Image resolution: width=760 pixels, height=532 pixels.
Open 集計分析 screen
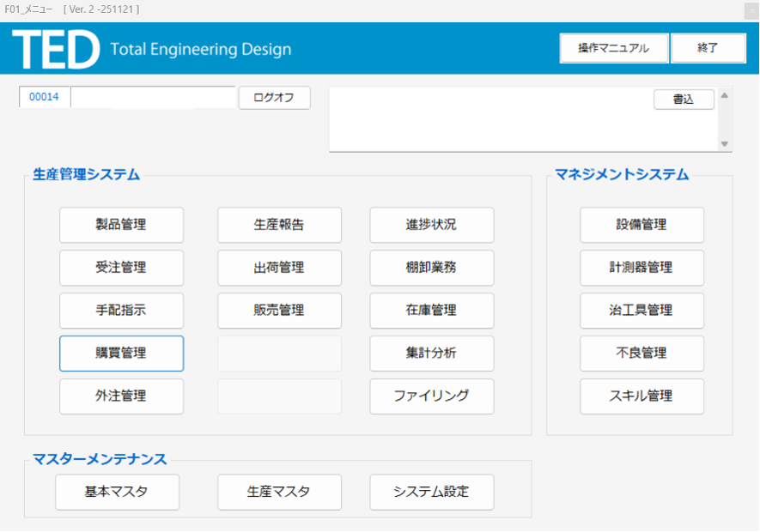pyautogui.click(x=431, y=354)
